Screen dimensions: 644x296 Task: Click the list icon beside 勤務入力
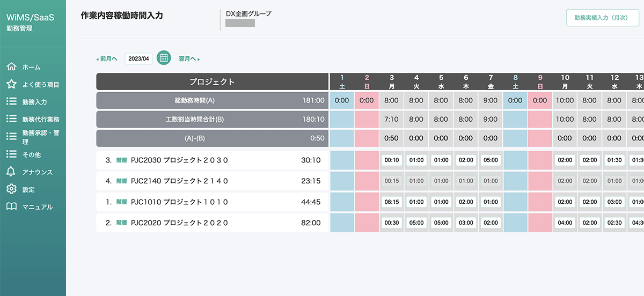[x=11, y=101]
